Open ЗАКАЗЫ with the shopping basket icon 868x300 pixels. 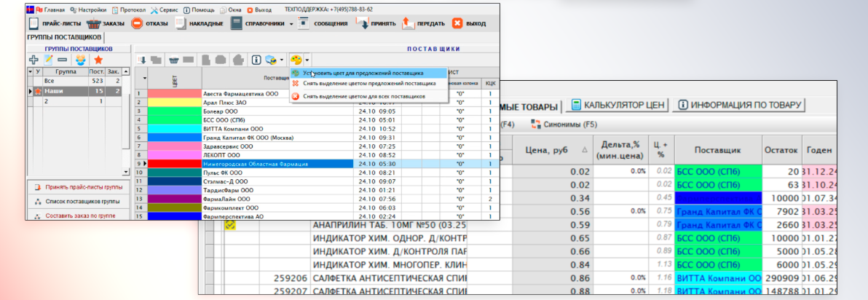[x=106, y=23]
